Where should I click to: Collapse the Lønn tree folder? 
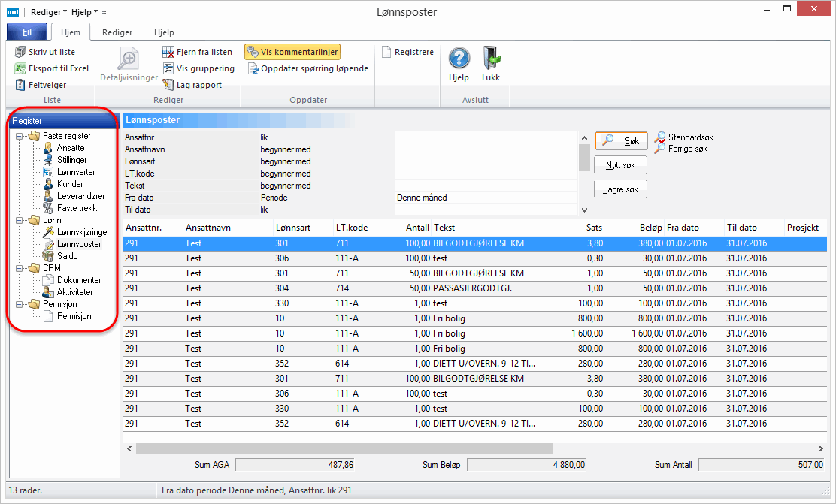click(x=20, y=220)
